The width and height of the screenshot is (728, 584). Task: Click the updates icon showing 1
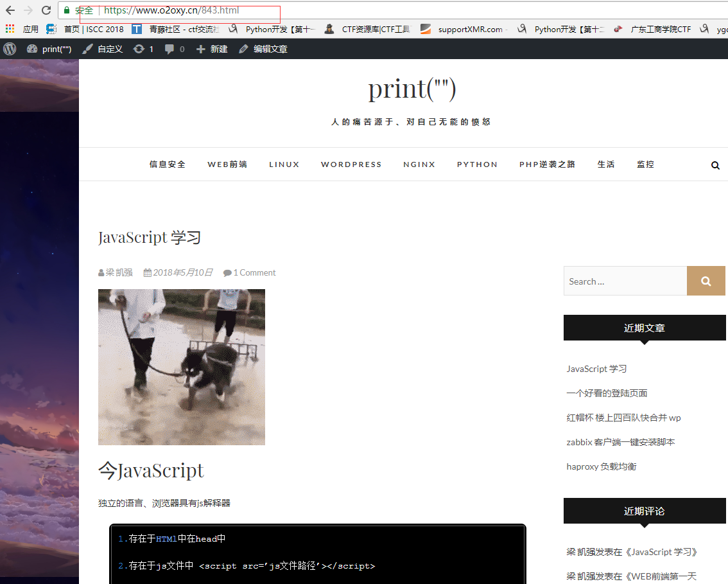143,49
